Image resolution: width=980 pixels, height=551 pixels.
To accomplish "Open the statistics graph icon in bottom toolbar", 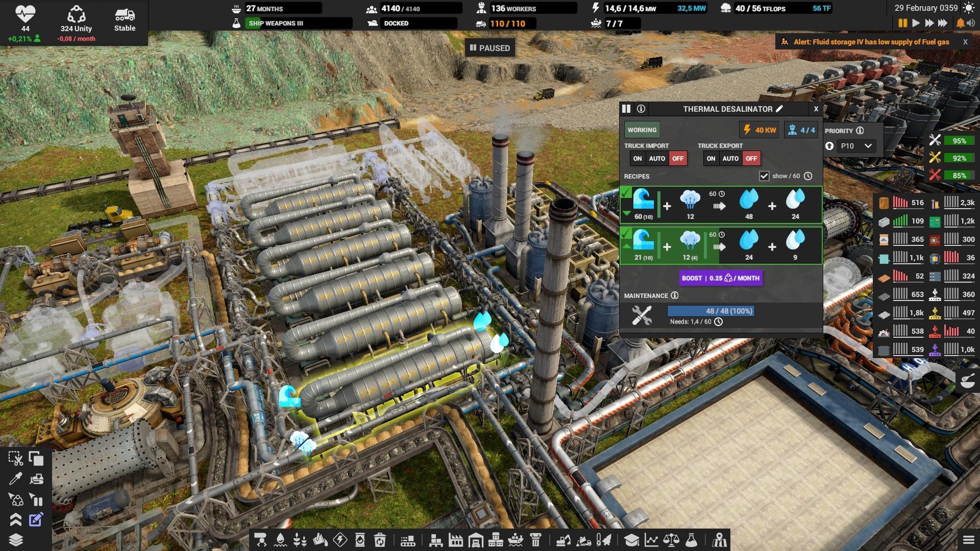I will tap(651, 540).
